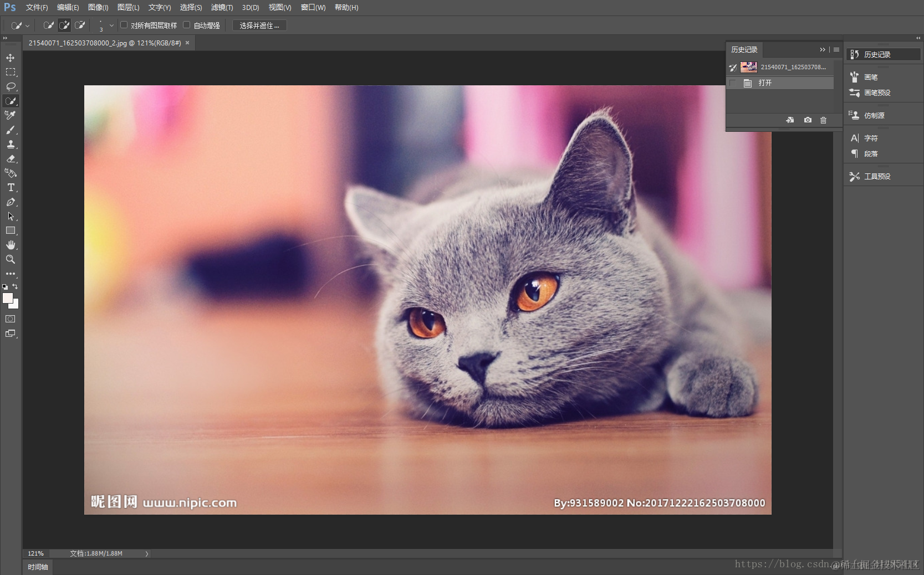Swap foreground and background colors

(15, 286)
